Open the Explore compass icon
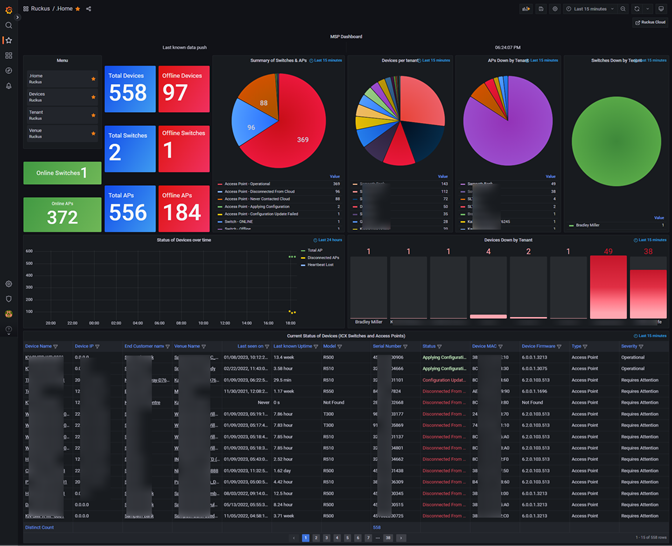 tap(9, 70)
